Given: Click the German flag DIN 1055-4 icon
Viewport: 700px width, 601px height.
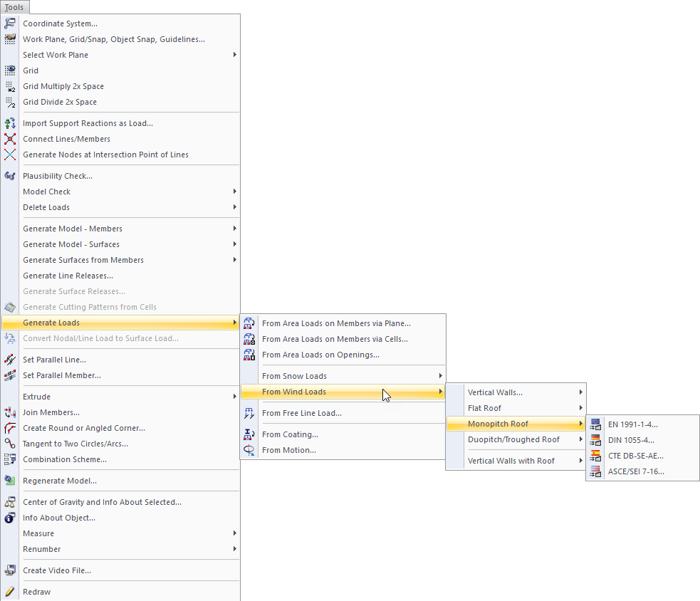Looking at the screenshot, I should 596,440.
